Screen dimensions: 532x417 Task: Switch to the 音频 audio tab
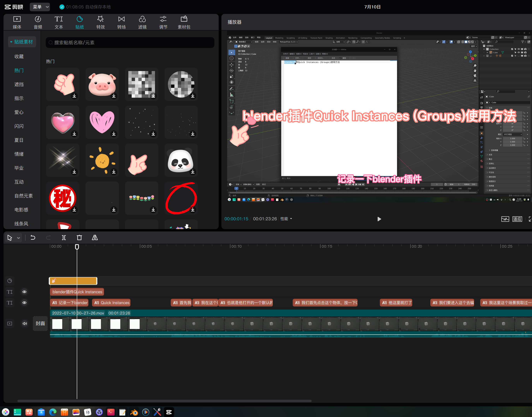pos(38,22)
